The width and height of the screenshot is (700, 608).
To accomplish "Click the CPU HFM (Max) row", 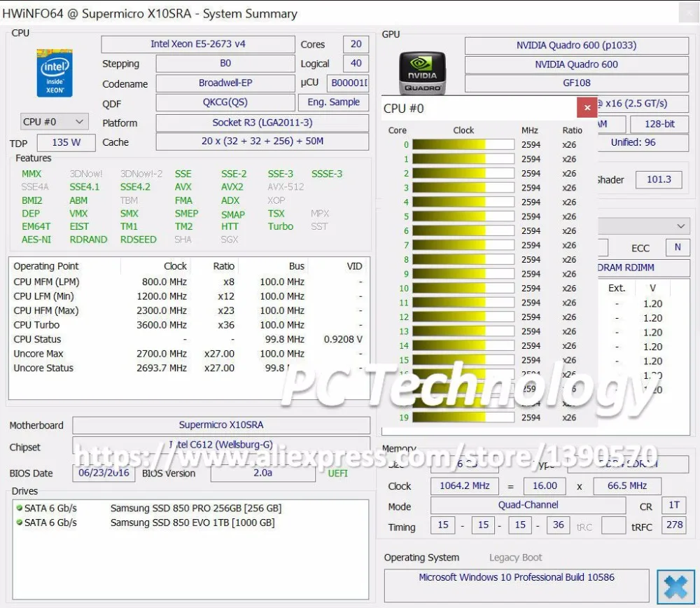I will click(x=189, y=311).
